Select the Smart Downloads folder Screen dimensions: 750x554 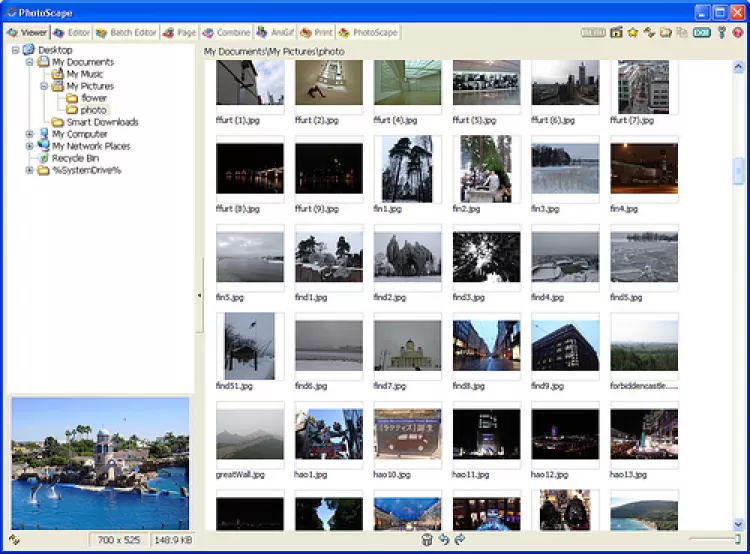(x=102, y=122)
